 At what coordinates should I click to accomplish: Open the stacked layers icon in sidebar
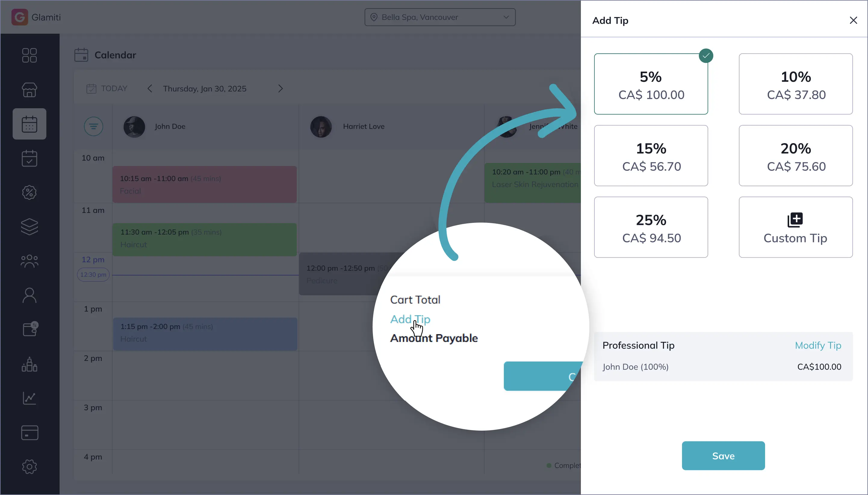tap(29, 227)
